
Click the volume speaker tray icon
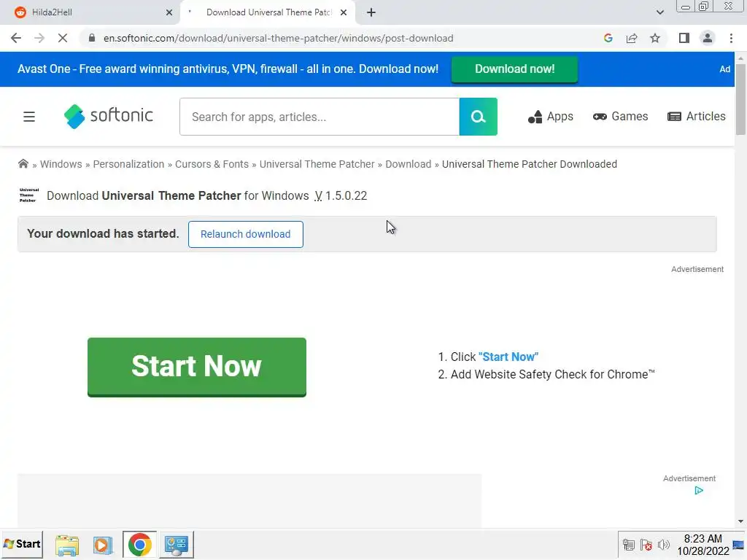click(x=663, y=545)
